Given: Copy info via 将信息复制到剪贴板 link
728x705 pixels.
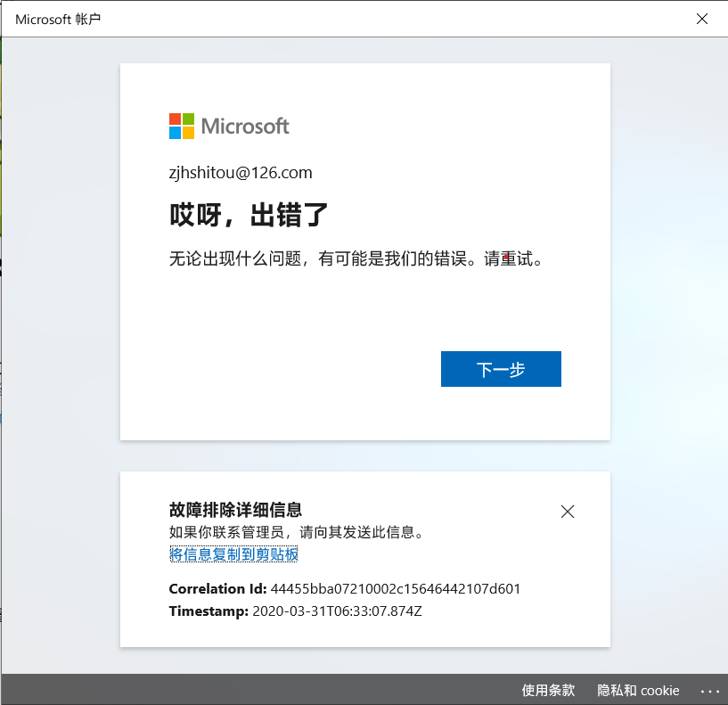Looking at the screenshot, I should click(x=234, y=554).
